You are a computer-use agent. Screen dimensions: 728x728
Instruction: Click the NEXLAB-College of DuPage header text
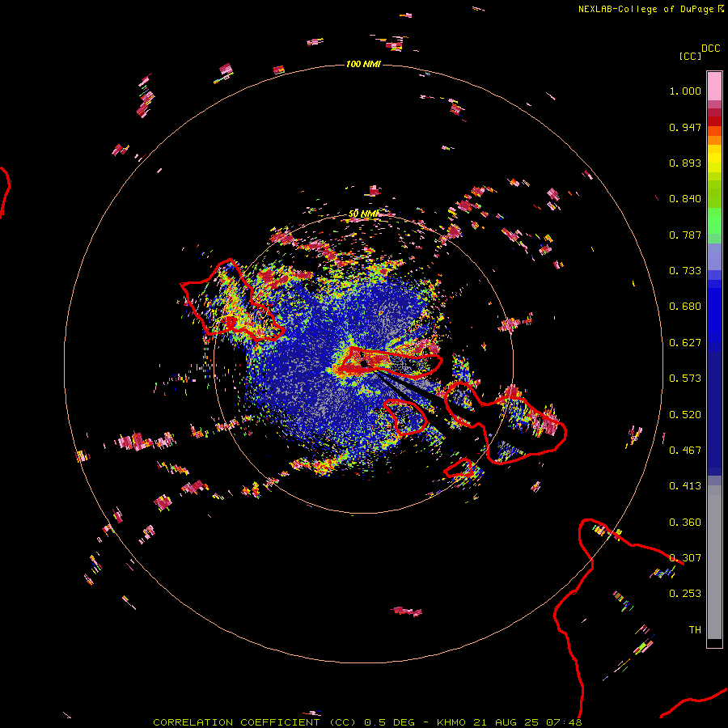(x=645, y=9)
